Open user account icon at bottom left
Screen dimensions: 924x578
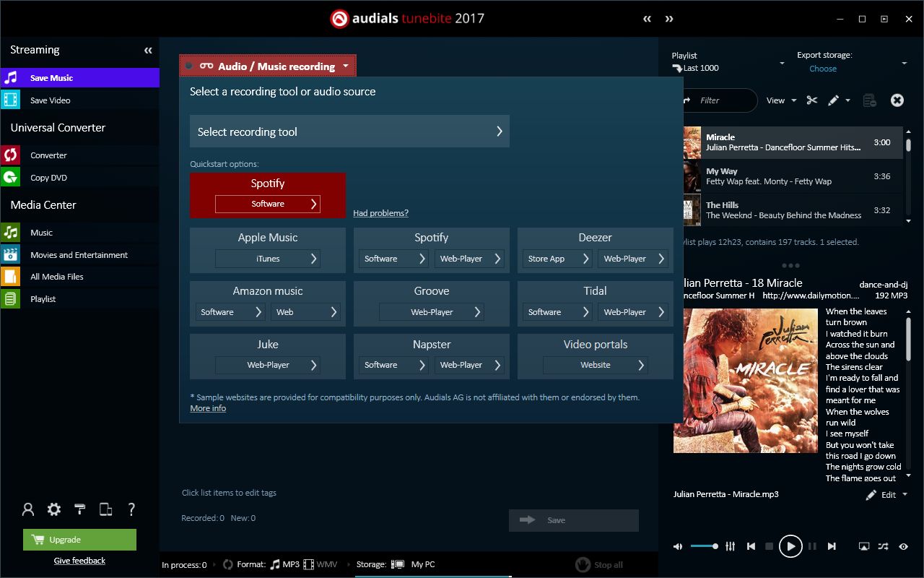(x=28, y=509)
